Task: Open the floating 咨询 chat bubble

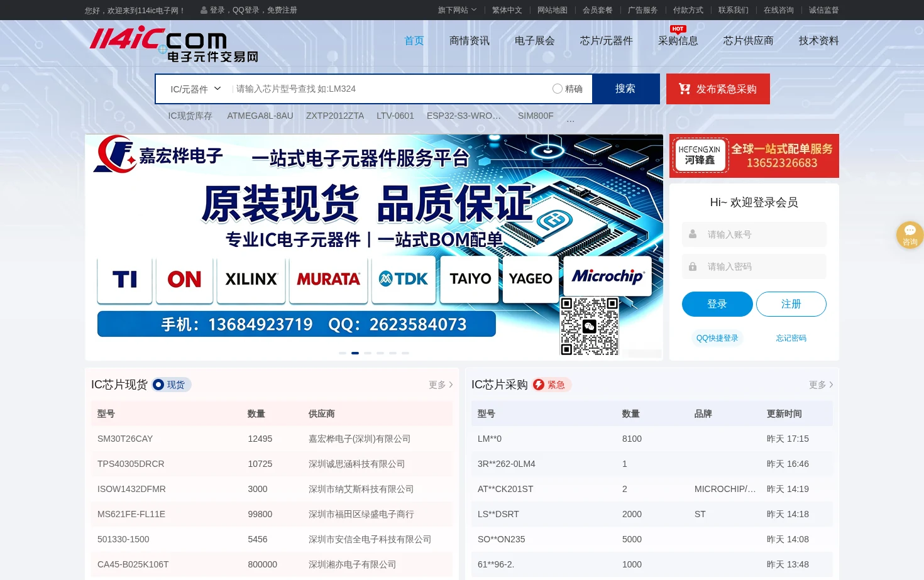Action: [x=910, y=234]
